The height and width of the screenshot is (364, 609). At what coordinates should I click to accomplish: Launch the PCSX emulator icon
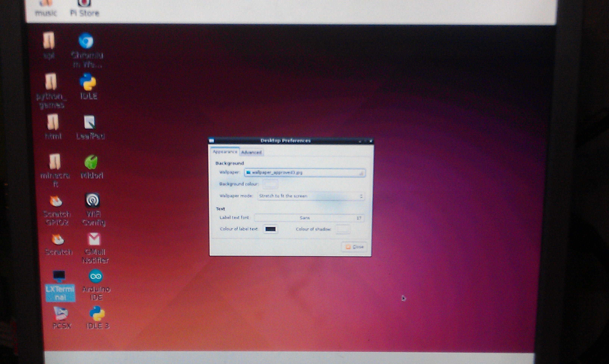[61, 314]
